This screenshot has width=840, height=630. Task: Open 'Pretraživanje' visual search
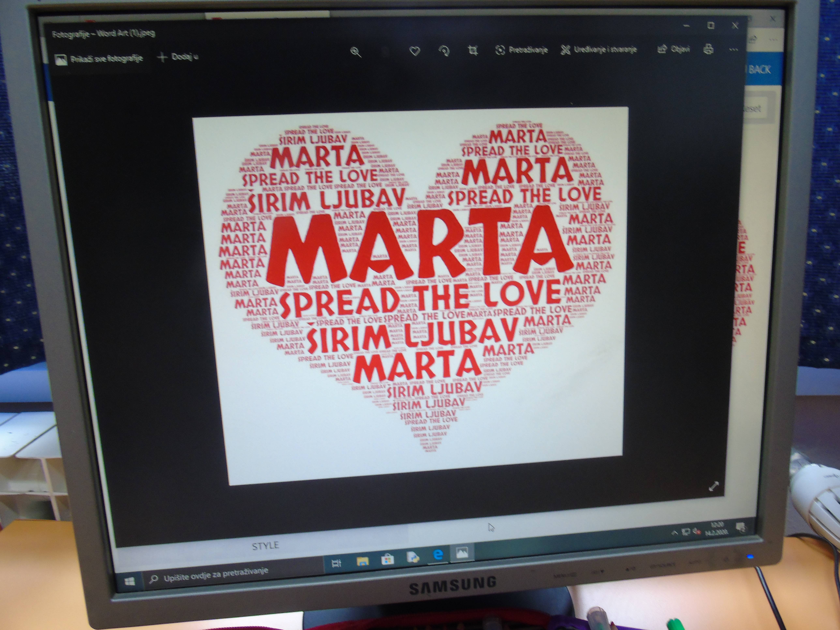pyautogui.click(x=521, y=50)
